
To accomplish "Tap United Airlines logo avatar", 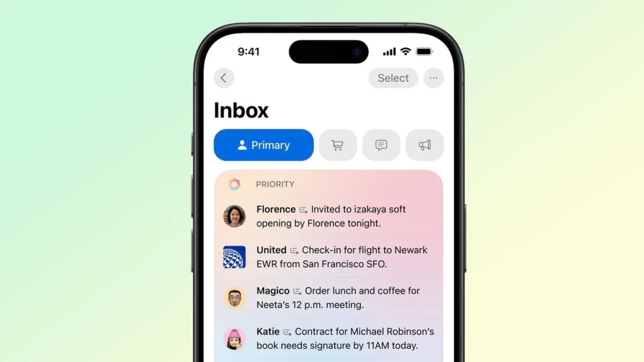I will 234,256.
